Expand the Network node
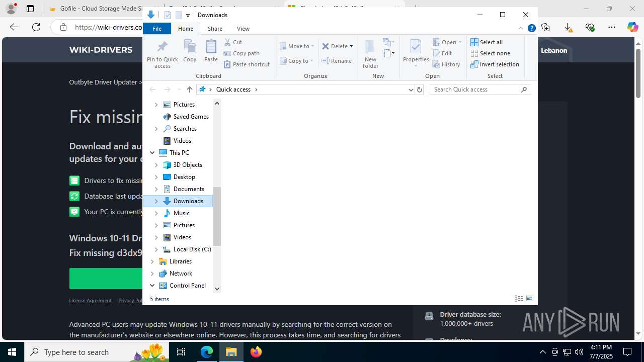Viewport: 644px width, 362px height. (152, 274)
